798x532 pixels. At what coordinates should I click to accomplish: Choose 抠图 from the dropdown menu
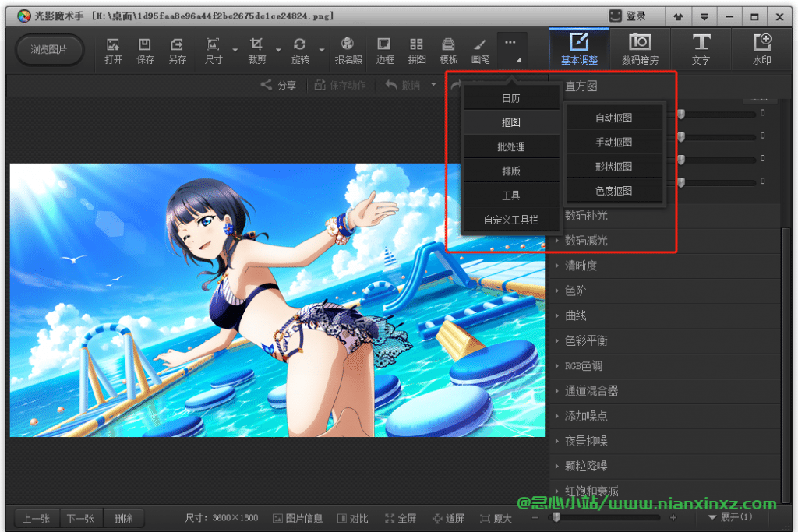click(x=511, y=122)
